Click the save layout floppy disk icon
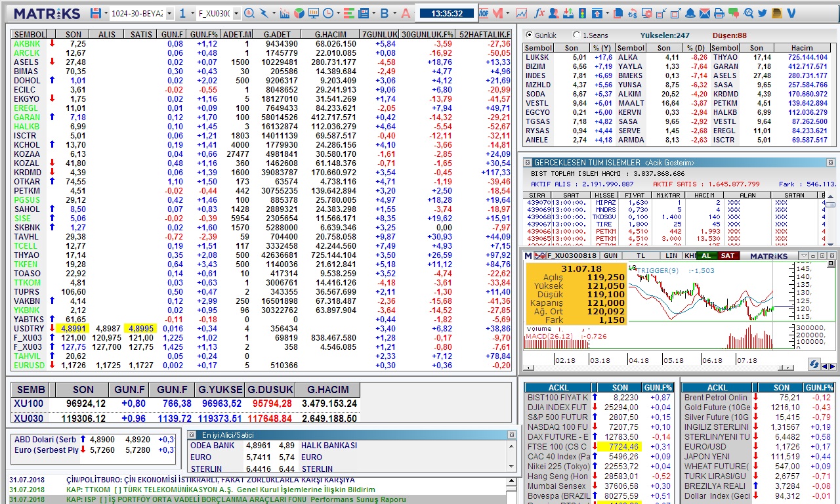 [x=96, y=13]
